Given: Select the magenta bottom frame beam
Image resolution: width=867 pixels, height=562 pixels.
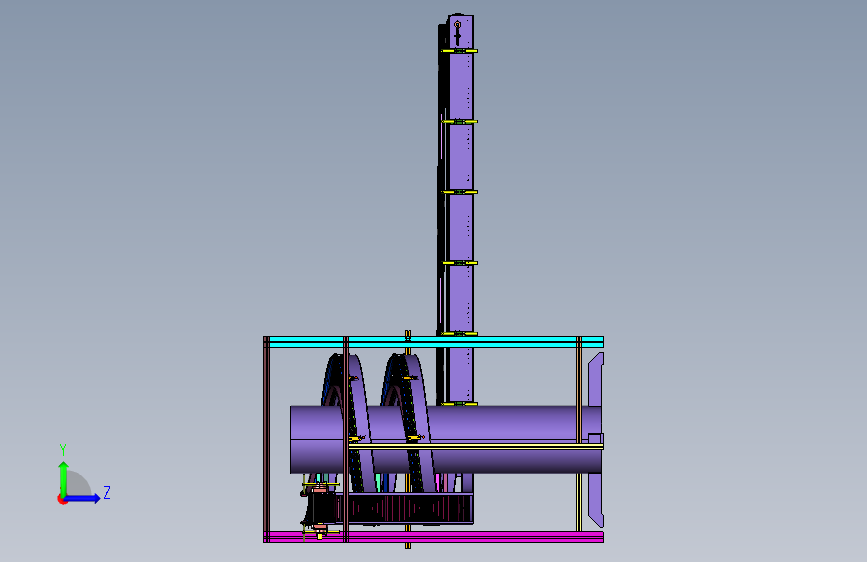Looking at the screenshot, I should (434, 537).
